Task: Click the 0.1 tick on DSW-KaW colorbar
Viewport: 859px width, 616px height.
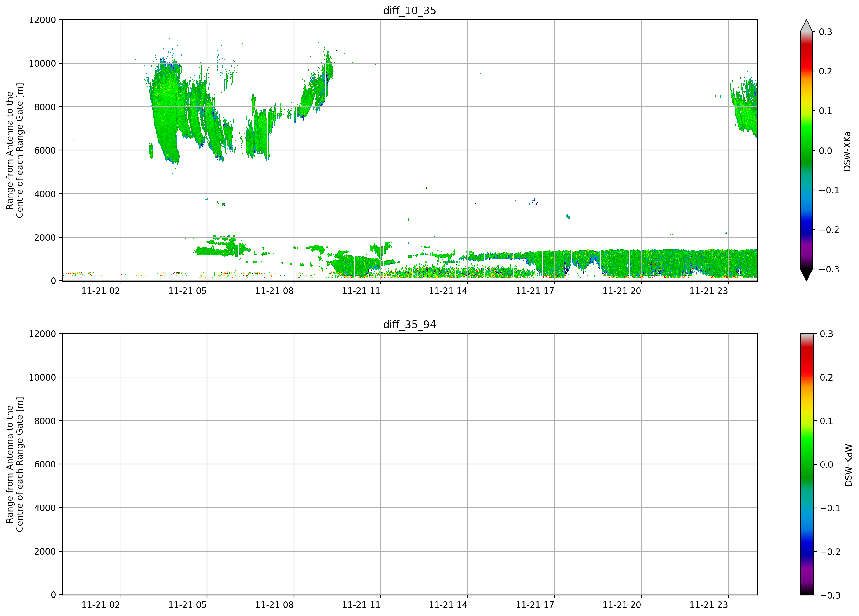Action: [826, 421]
